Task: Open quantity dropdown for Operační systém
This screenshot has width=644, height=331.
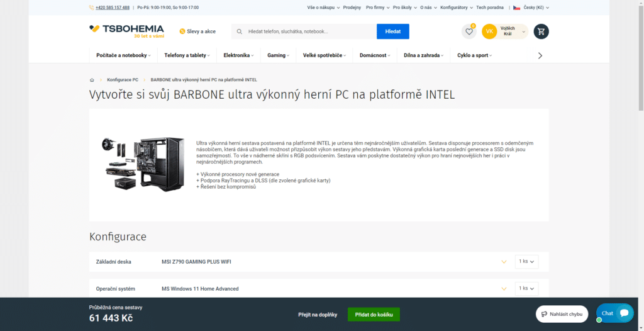Action: 526,288
